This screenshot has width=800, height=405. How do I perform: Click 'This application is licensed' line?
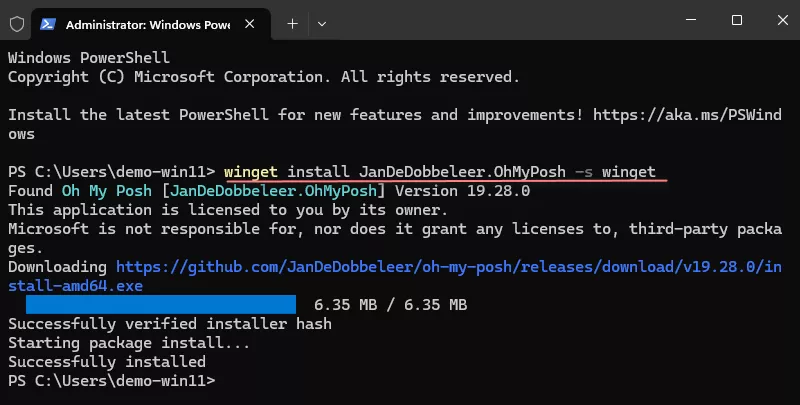pyautogui.click(x=228, y=210)
